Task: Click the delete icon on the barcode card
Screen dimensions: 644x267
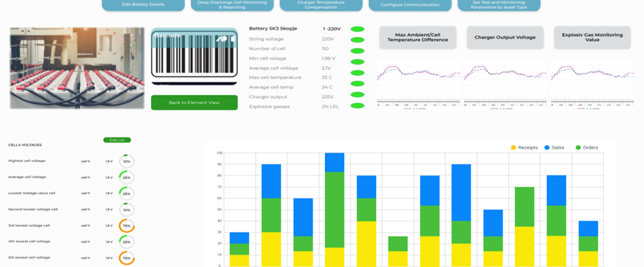Action: [x=232, y=38]
